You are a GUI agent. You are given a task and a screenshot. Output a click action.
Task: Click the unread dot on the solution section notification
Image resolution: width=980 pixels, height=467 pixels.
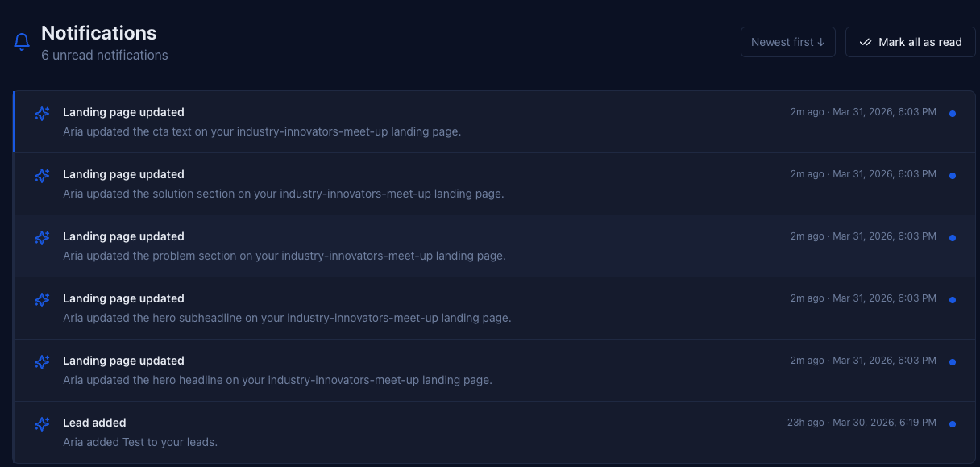pos(953,175)
